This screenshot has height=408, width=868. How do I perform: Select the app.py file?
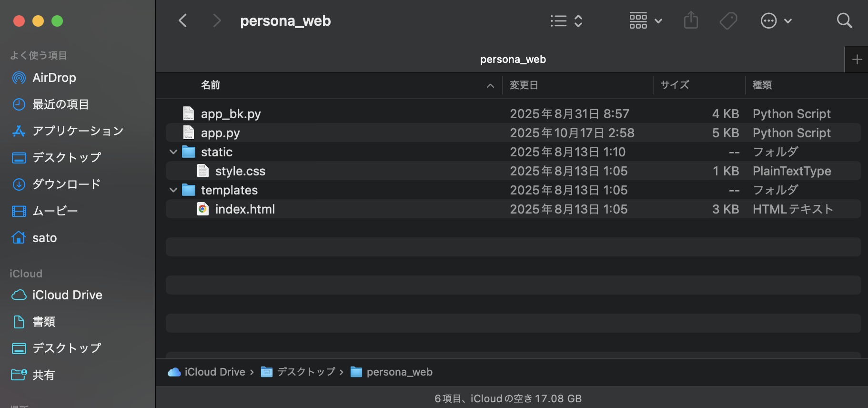click(513, 133)
